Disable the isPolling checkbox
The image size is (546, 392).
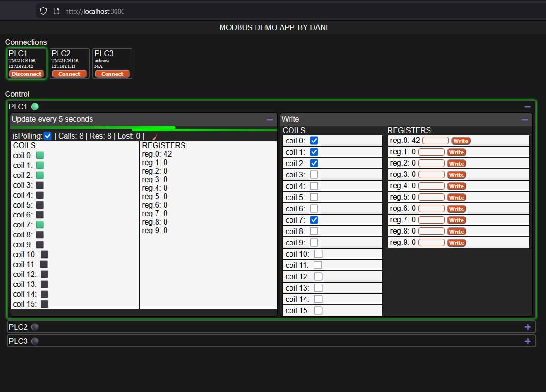tap(48, 136)
